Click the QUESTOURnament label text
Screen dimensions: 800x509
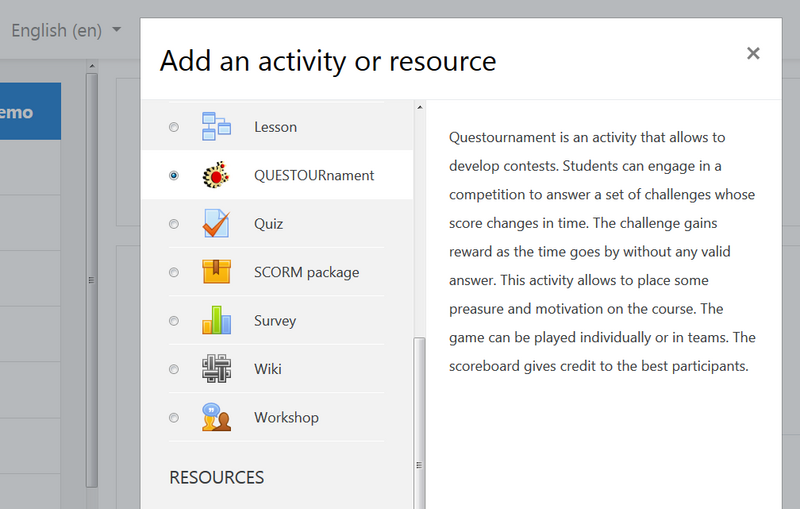pyautogui.click(x=314, y=176)
